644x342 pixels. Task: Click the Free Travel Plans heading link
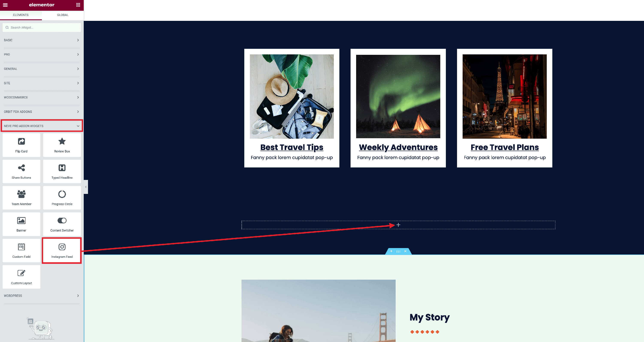(x=504, y=147)
